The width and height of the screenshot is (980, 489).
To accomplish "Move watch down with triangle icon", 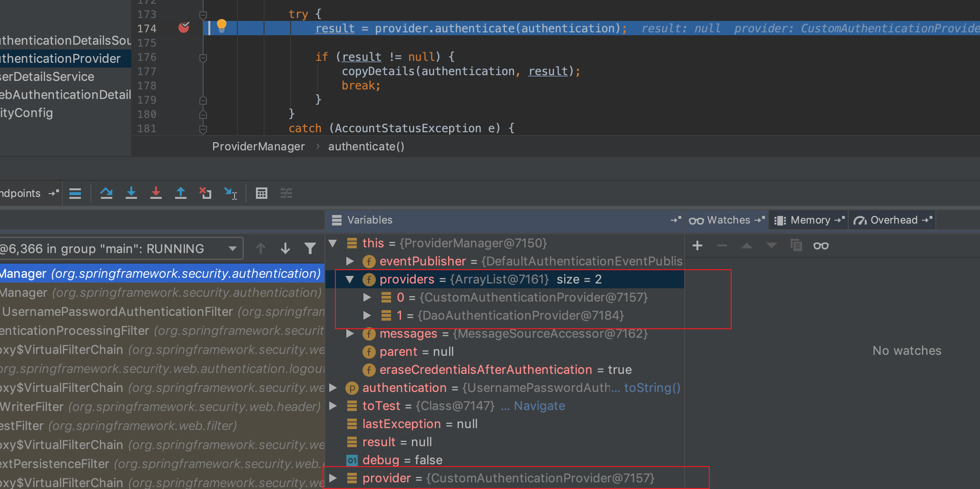I will pyautogui.click(x=772, y=245).
